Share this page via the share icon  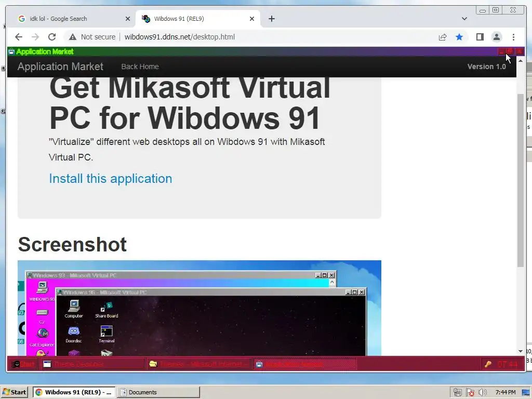point(443,37)
